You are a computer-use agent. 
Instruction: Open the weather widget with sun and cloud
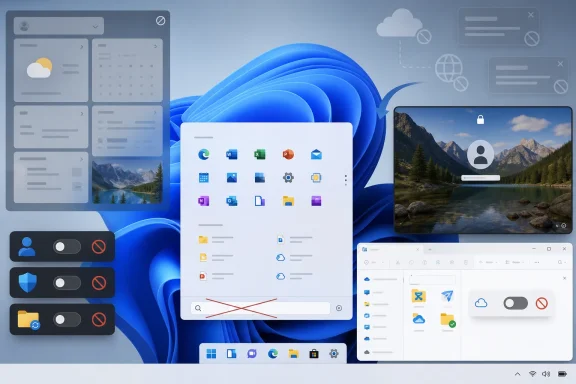(x=51, y=70)
